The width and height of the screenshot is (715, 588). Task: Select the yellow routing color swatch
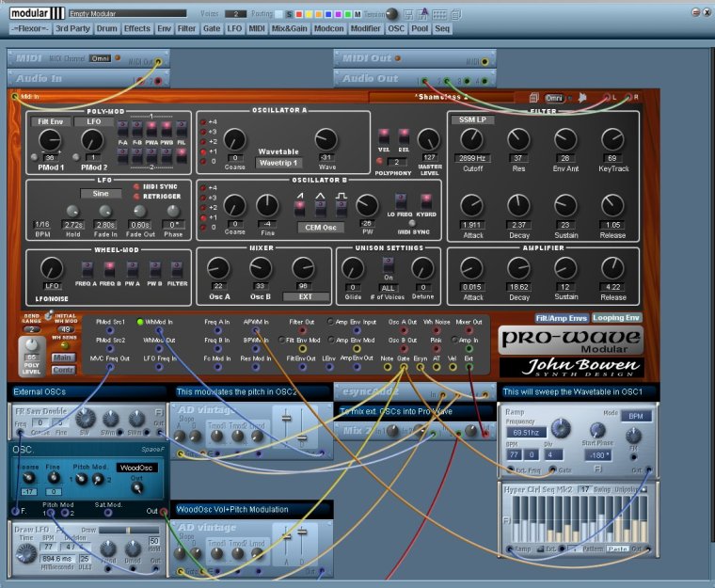click(309, 15)
